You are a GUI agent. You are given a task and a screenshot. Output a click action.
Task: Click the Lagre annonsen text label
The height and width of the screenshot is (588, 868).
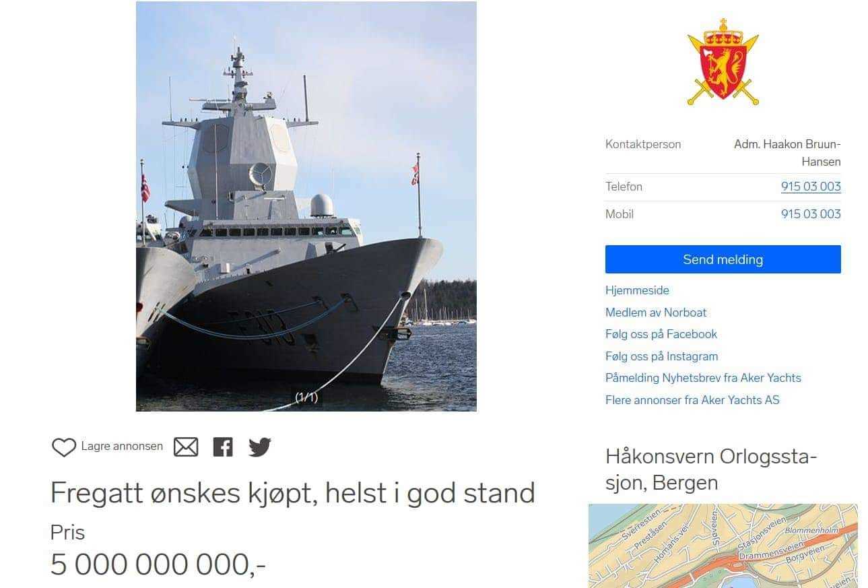click(x=122, y=446)
